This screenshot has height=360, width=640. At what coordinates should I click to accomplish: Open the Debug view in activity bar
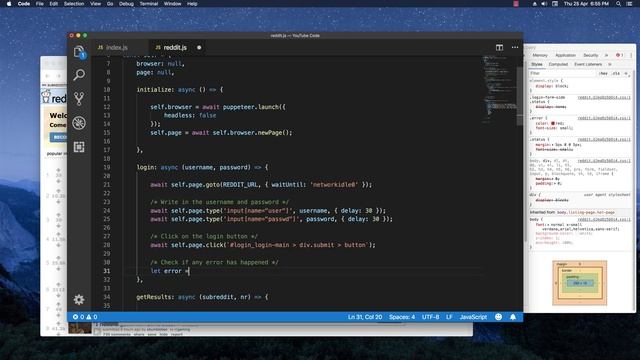[79, 123]
